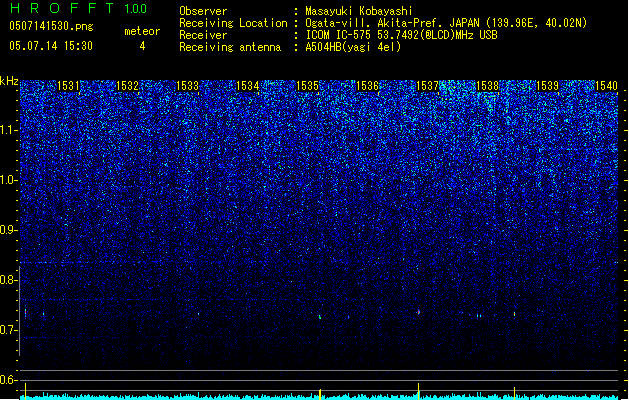629x400 pixels.
Task: Click the 0.6 kHz axis label
Action: tap(9, 380)
